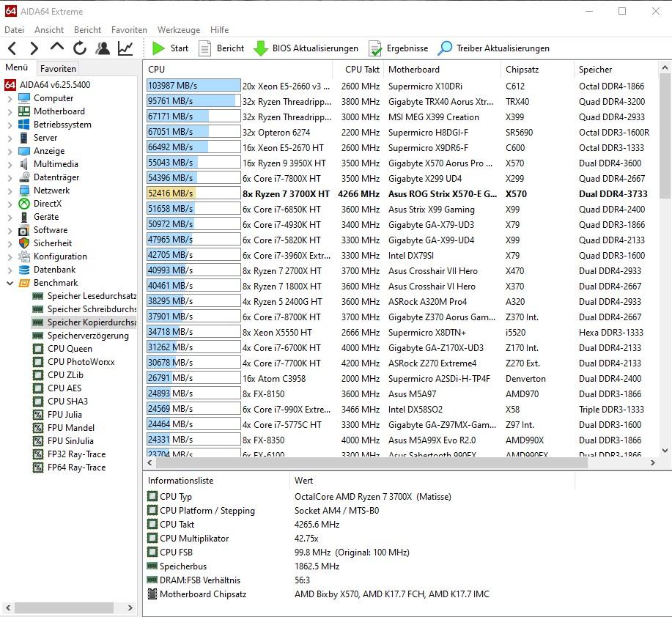Expand the Multimedia tree node
The width and height of the screenshot is (672, 617).
(10, 165)
